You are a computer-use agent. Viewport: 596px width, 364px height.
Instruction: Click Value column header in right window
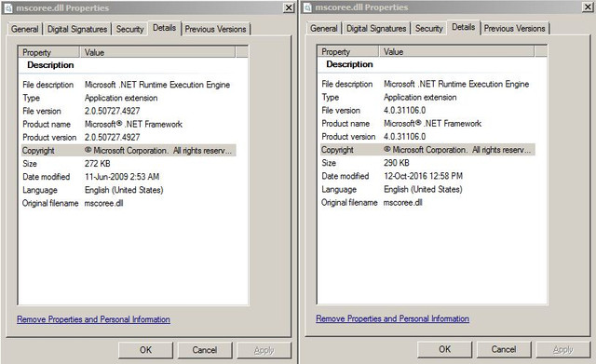coord(456,51)
